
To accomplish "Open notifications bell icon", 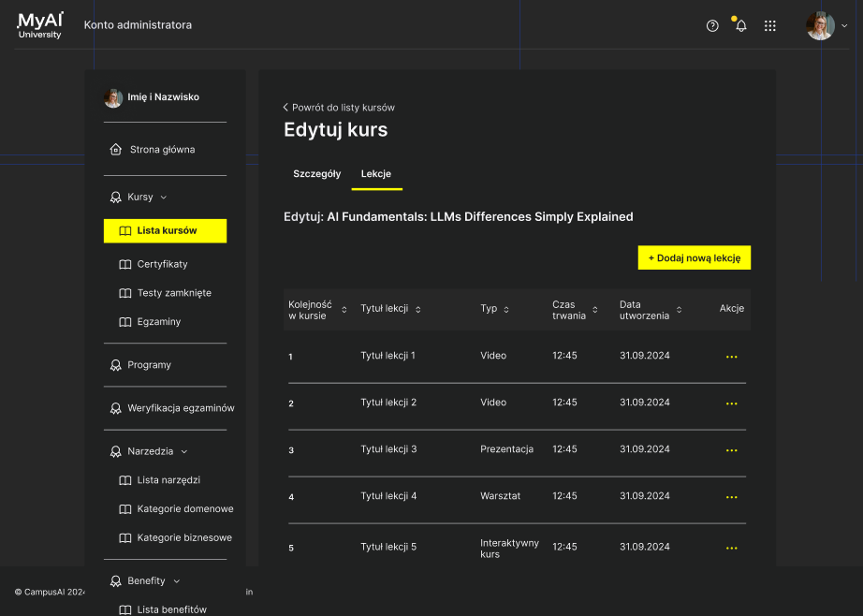I will [x=740, y=26].
